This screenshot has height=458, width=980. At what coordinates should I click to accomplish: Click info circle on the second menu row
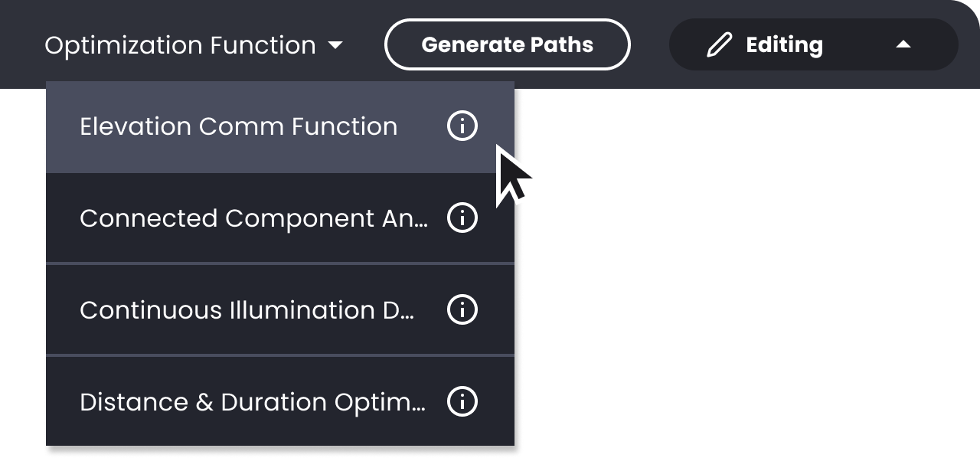pyautogui.click(x=462, y=218)
